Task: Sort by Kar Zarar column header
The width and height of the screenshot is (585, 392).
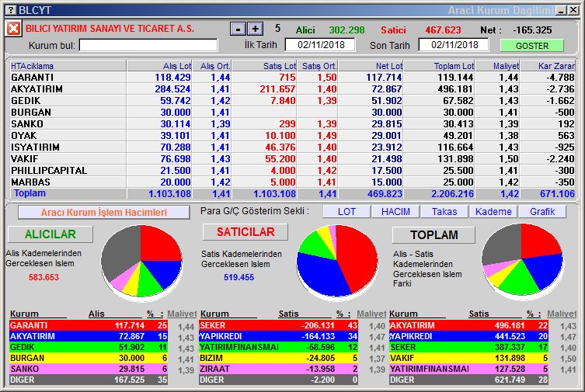Action: (548, 66)
